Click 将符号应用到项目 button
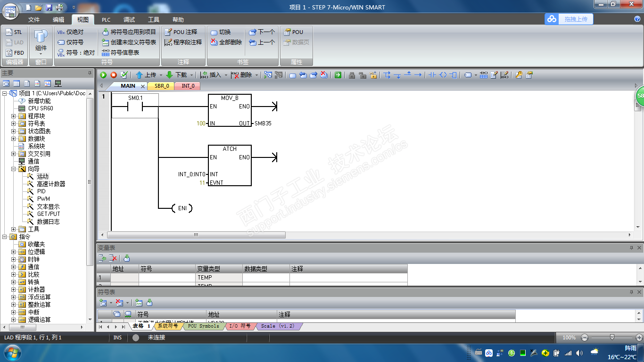 (x=128, y=32)
